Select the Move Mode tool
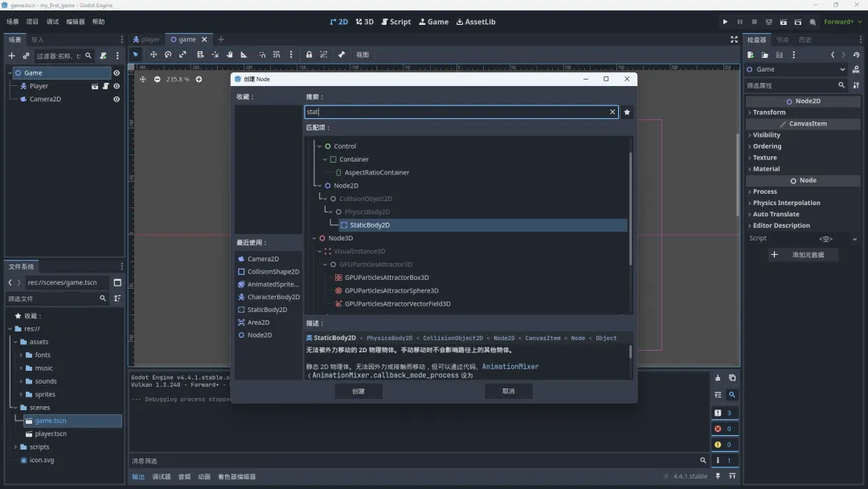868x489 pixels. click(154, 55)
